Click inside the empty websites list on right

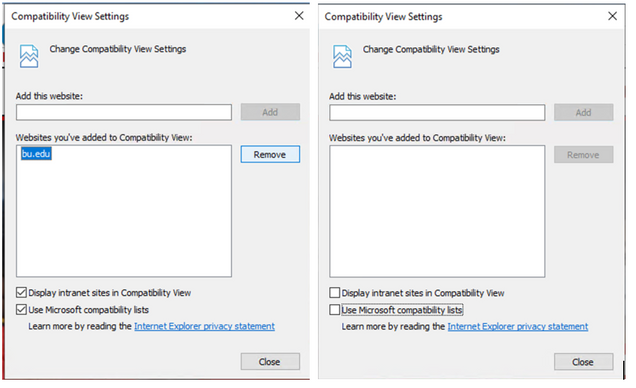pos(437,212)
